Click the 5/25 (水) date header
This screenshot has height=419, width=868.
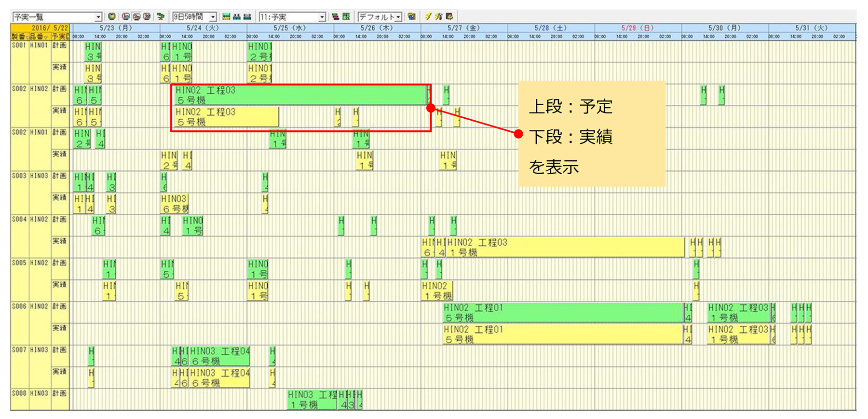click(x=290, y=28)
